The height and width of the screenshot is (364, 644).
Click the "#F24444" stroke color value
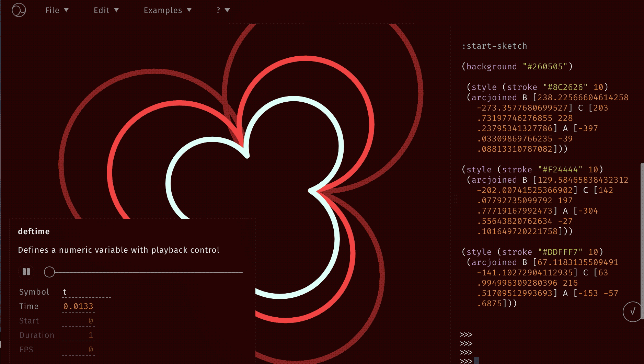point(560,170)
